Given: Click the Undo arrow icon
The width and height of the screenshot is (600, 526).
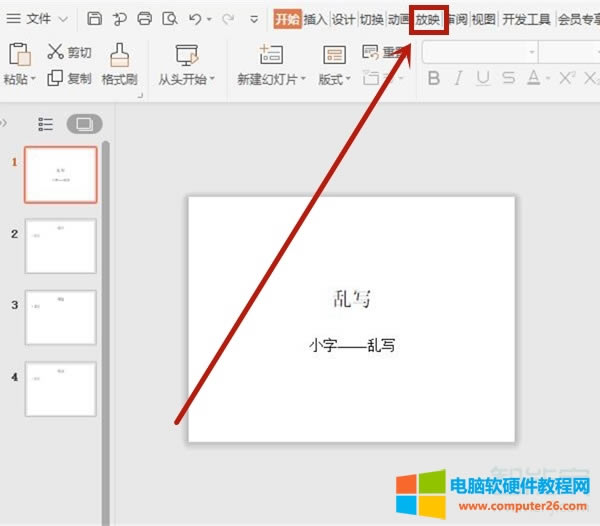Looking at the screenshot, I should pos(195,18).
